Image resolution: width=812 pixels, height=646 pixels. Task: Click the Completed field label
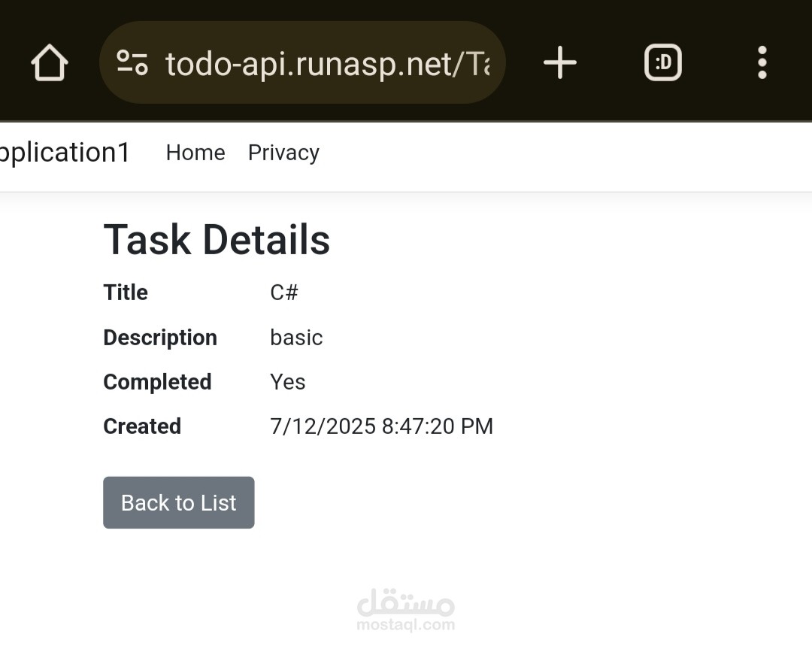(x=157, y=382)
